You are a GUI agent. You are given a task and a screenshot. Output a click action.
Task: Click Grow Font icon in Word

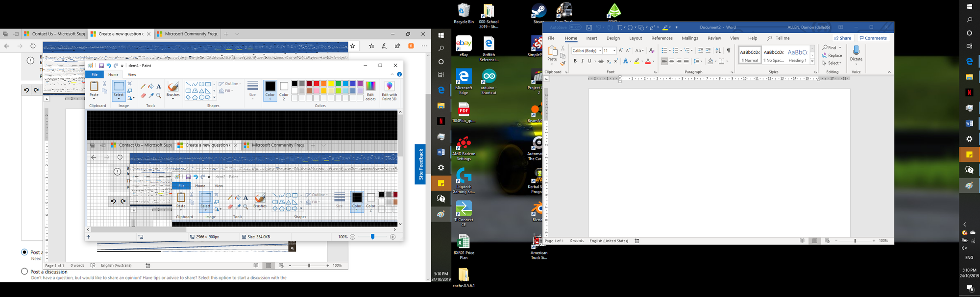pyautogui.click(x=621, y=50)
